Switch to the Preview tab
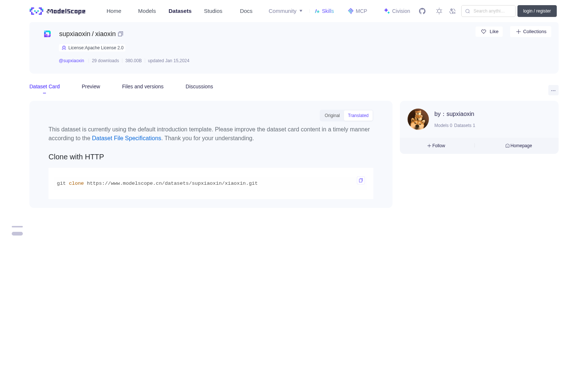The image size is (588, 368). 91,87
